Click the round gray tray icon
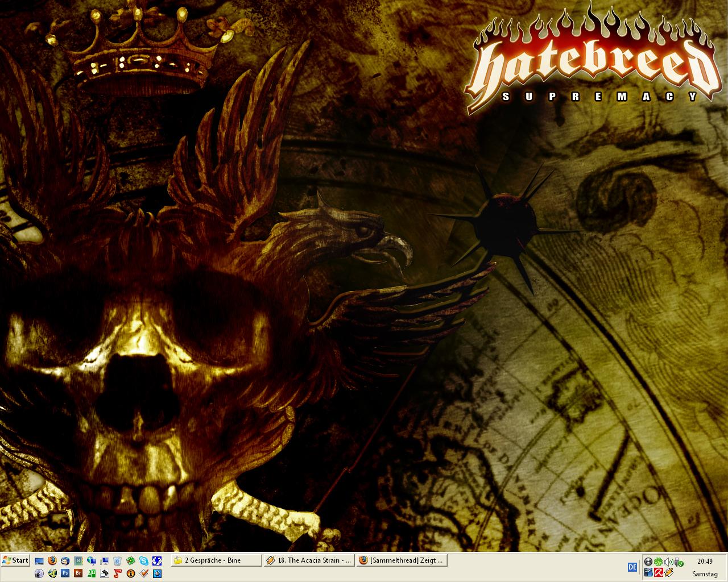Image resolution: width=728 pixels, height=582 pixels. coord(648,562)
